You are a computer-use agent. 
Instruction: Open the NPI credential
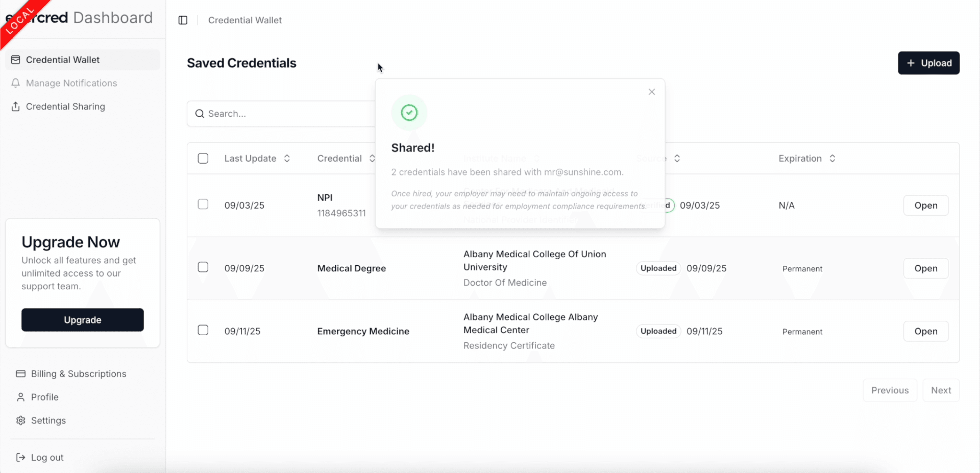pos(926,205)
